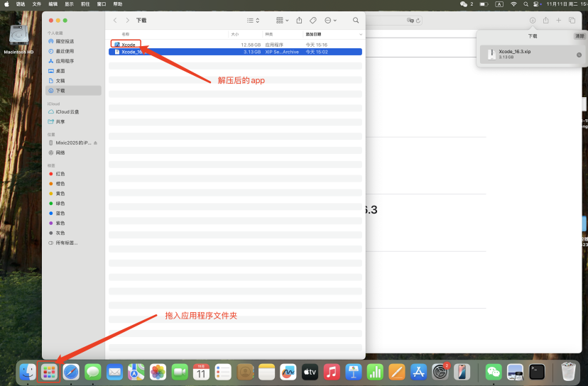588x386 pixels.
Task: Eject Mixic2025 iPhone device in sidebar
Action: pyautogui.click(x=96, y=143)
